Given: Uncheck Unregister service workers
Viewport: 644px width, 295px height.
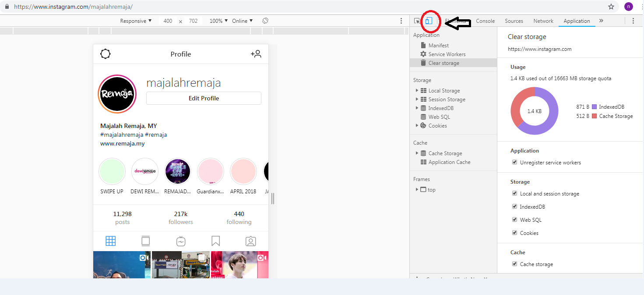Looking at the screenshot, I should pyautogui.click(x=514, y=163).
